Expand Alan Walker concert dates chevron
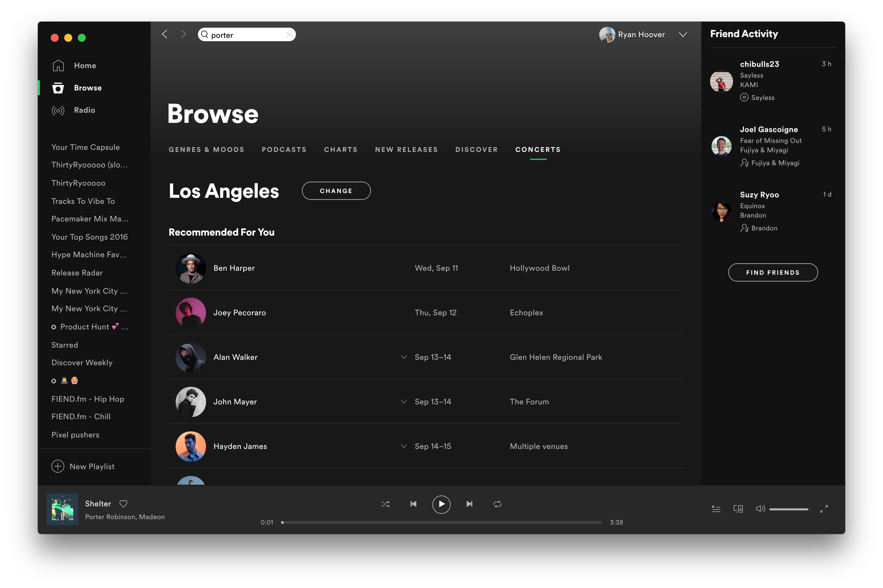Viewport: 883px width, 588px height. [x=403, y=357]
